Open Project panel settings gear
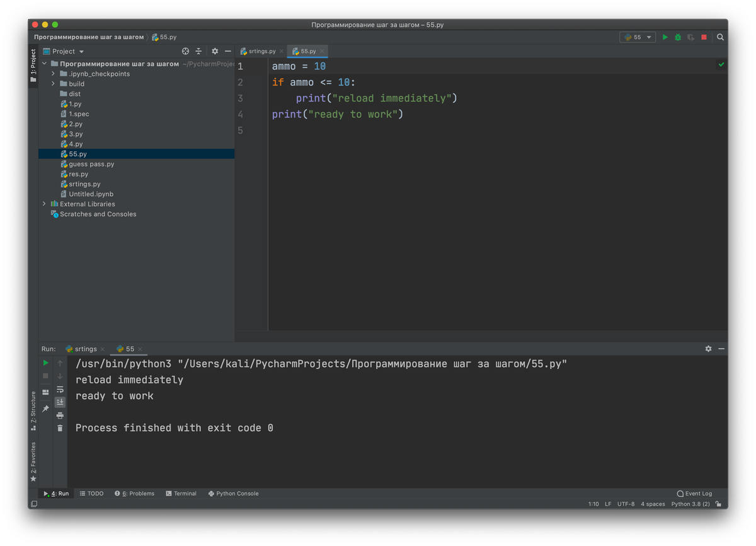 pyautogui.click(x=215, y=51)
